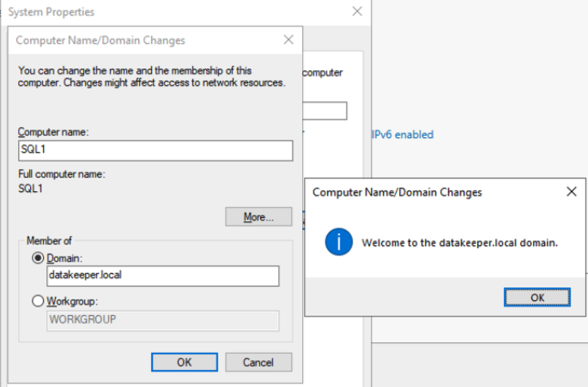
Task: Close the Computer Name/Domain Changes dialog
Action: (x=288, y=39)
